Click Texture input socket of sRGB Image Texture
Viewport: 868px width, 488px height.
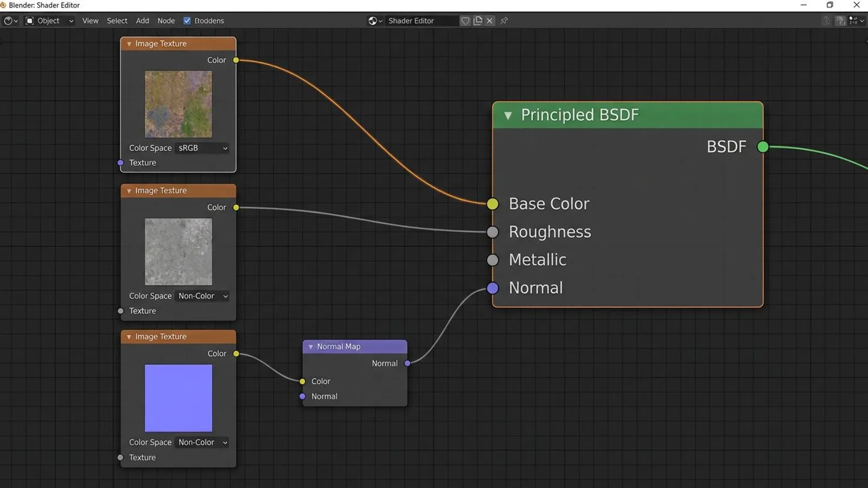click(120, 163)
